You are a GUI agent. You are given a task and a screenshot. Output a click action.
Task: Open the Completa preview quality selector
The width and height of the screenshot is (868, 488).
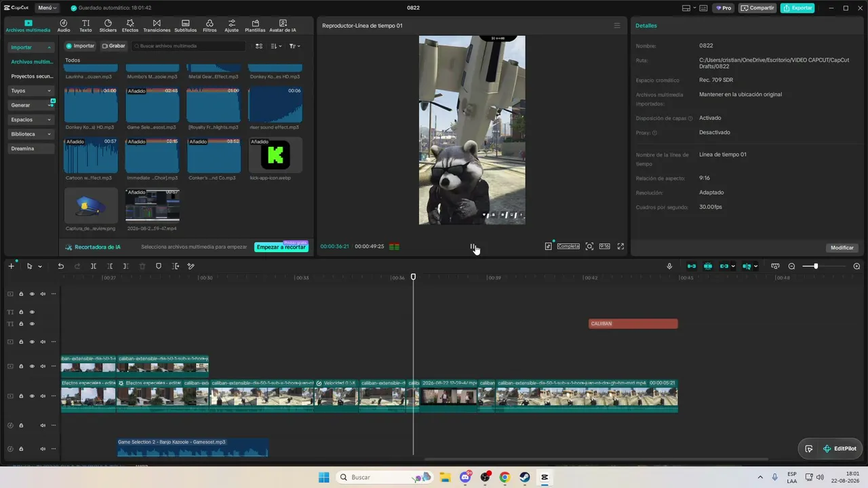tap(568, 247)
